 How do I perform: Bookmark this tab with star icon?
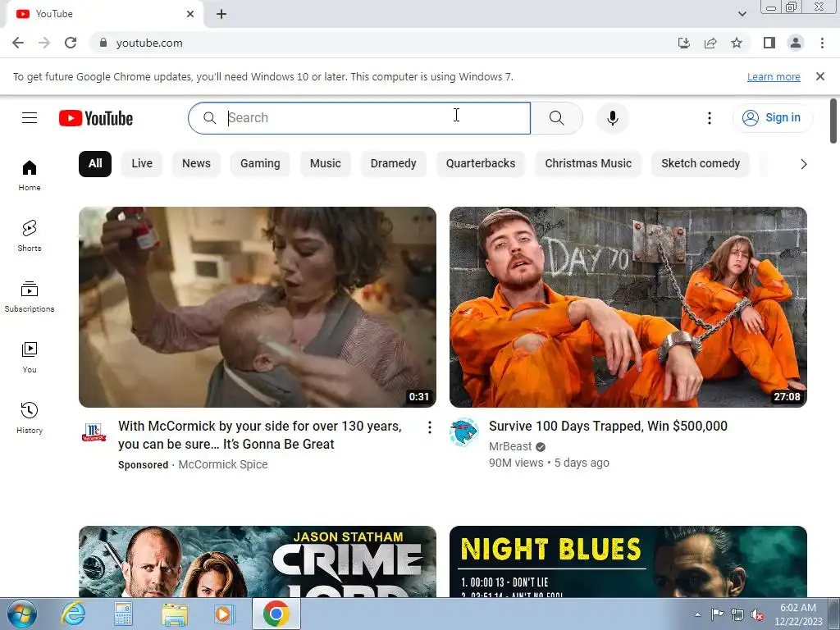coord(737,43)
